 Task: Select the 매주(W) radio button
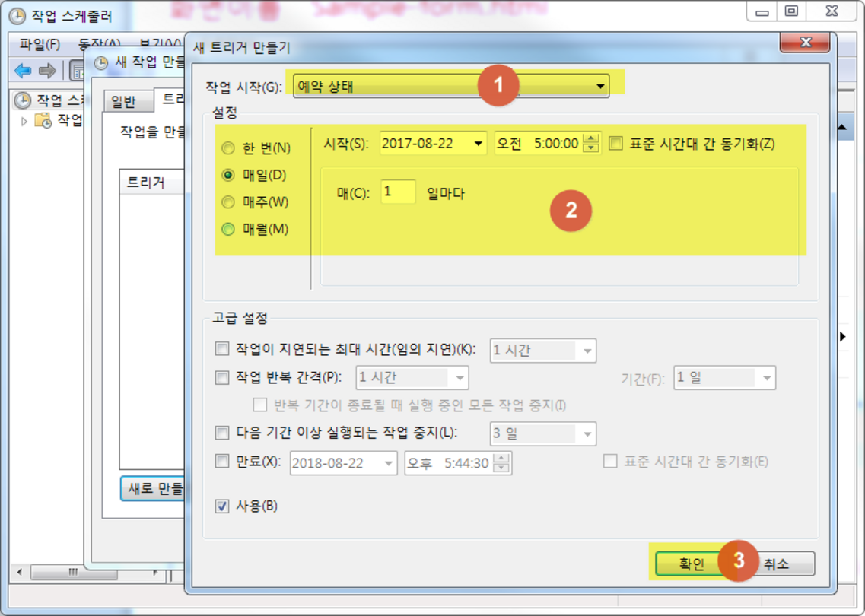227,202
